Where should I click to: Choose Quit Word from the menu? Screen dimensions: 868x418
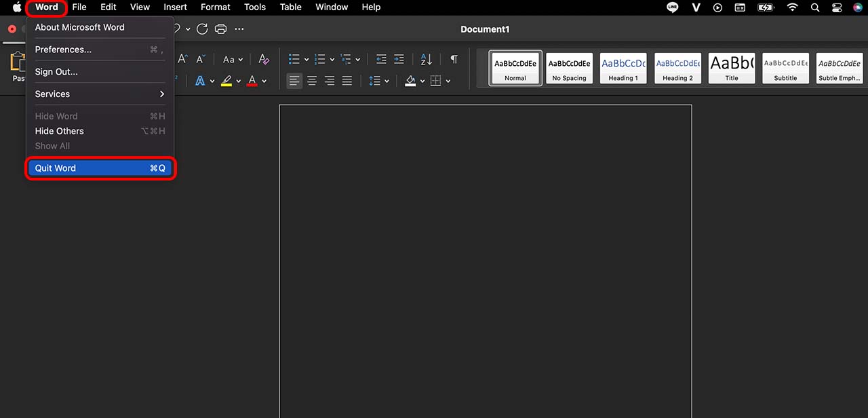coord(100,168)
